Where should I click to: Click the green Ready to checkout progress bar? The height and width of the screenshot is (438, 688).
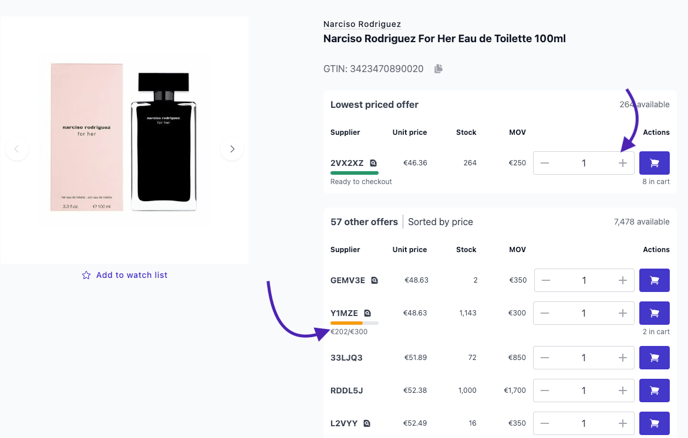click(354, 173)
